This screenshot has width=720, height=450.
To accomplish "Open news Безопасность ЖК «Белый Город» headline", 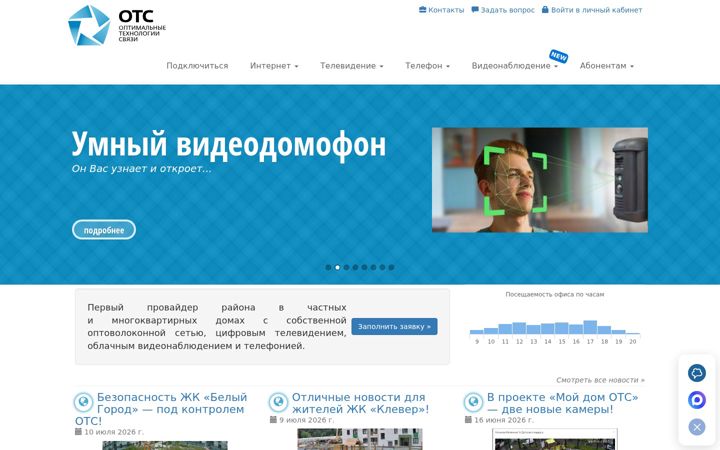I will pyautogui.click(x=161, y=409).
